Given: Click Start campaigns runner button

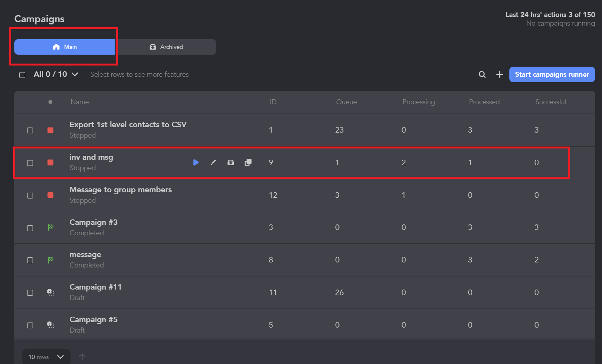Looking at the screenshot, I should 552,74.
